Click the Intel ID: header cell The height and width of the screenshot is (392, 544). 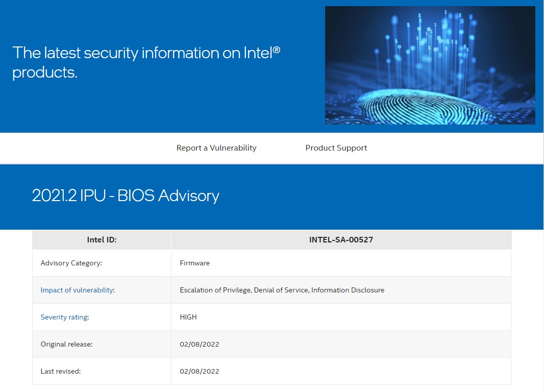102,240
